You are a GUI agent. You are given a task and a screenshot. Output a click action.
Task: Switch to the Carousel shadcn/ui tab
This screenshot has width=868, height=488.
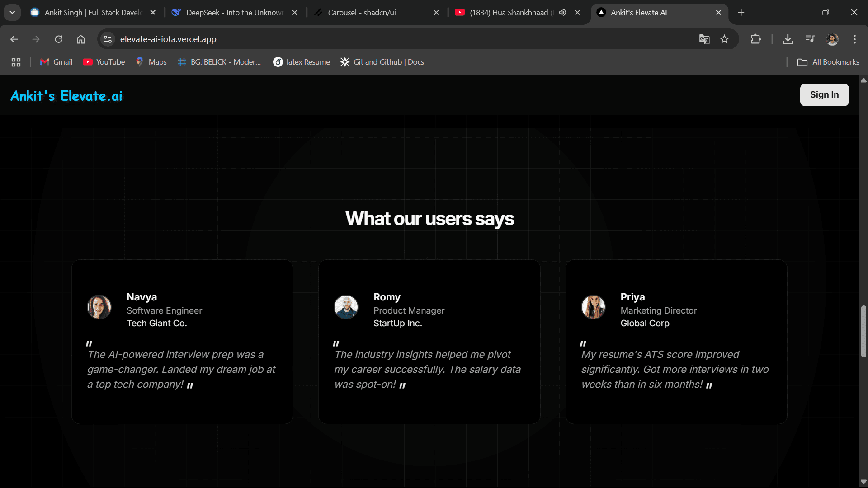[377, 13]
